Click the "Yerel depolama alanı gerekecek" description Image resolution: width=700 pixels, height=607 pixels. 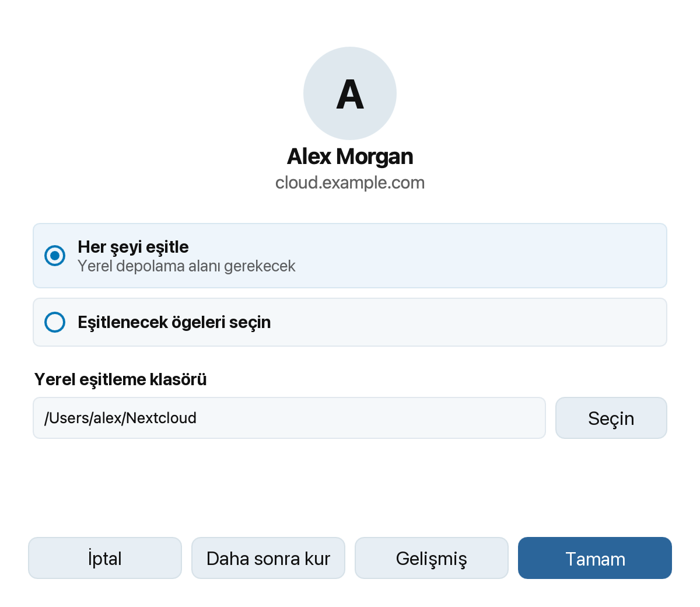click(187, 266)
